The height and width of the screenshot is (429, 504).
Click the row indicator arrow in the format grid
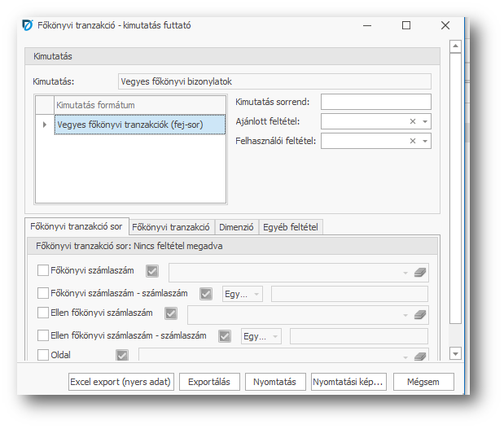pos(44,125)
